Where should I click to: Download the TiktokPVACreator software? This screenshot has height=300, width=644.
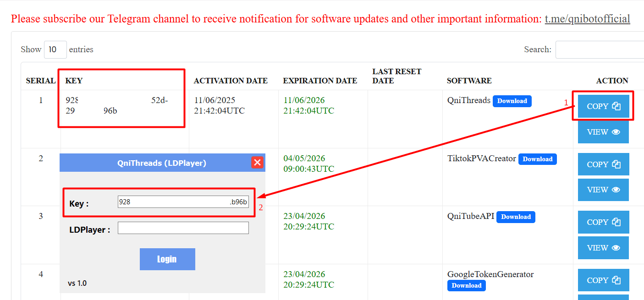tap(537, 159)
